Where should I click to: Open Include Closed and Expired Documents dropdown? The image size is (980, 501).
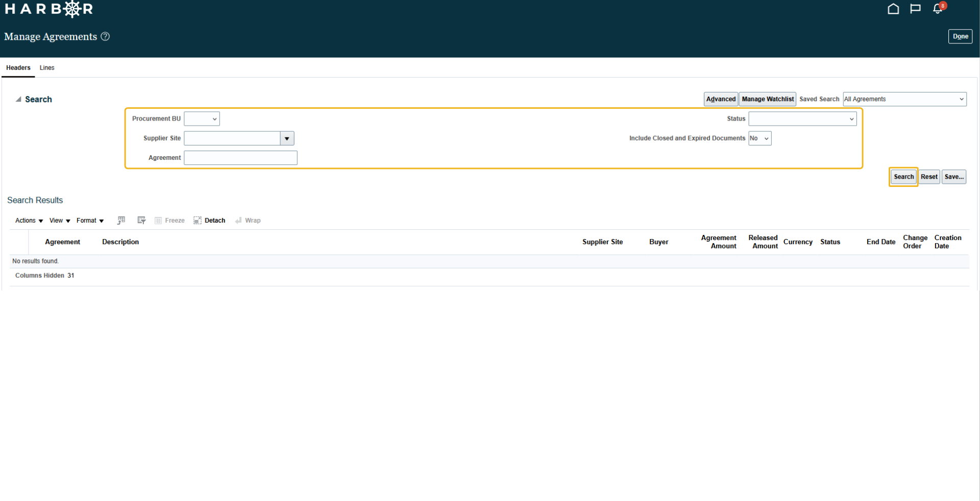pos(759,138)
